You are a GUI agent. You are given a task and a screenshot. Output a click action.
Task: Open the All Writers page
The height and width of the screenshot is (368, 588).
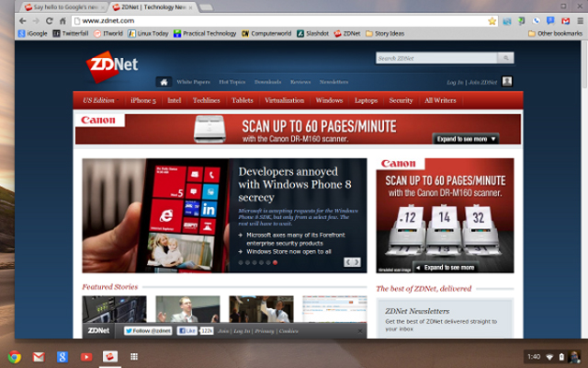[440, 100]
